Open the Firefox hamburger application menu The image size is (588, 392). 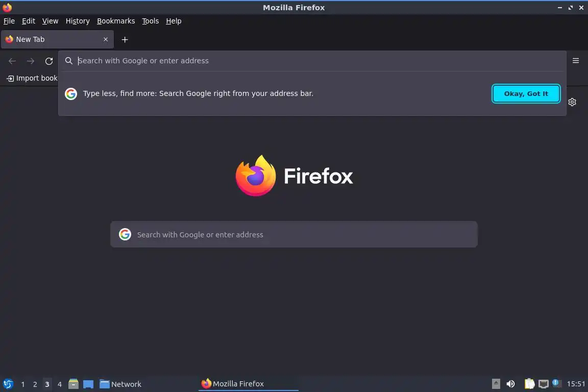coord(576,61)
